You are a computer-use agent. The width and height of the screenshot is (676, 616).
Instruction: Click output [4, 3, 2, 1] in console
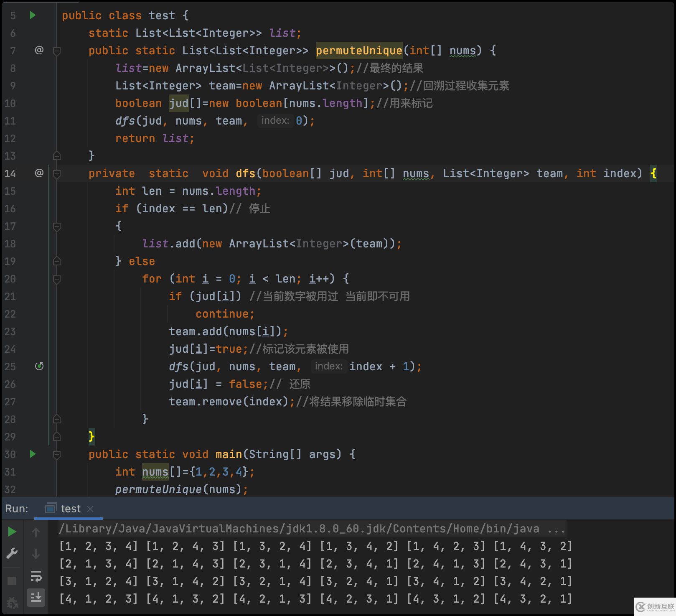(x=533, y=599)
